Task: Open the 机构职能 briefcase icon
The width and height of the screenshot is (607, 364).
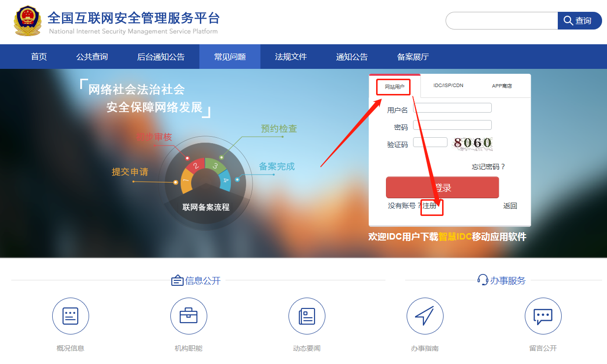Action: [x=189, y=316]
